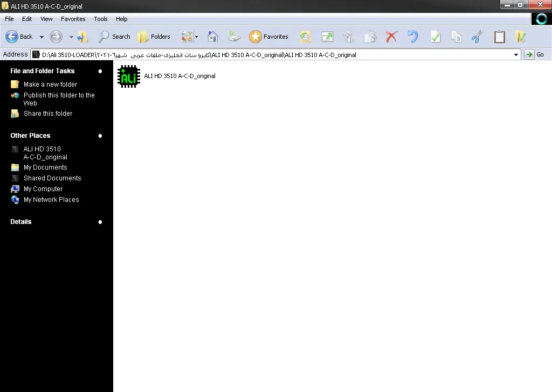Open the Views icon menu
Viewport: 552px width, 392px height.
189,37
